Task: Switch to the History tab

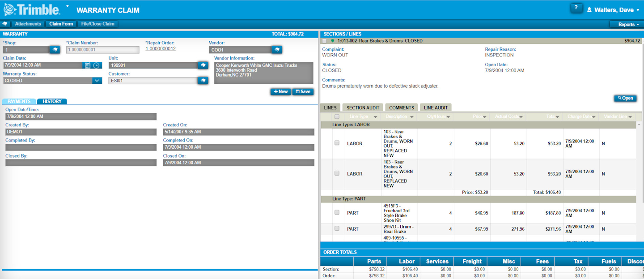Action: (51, 101)
